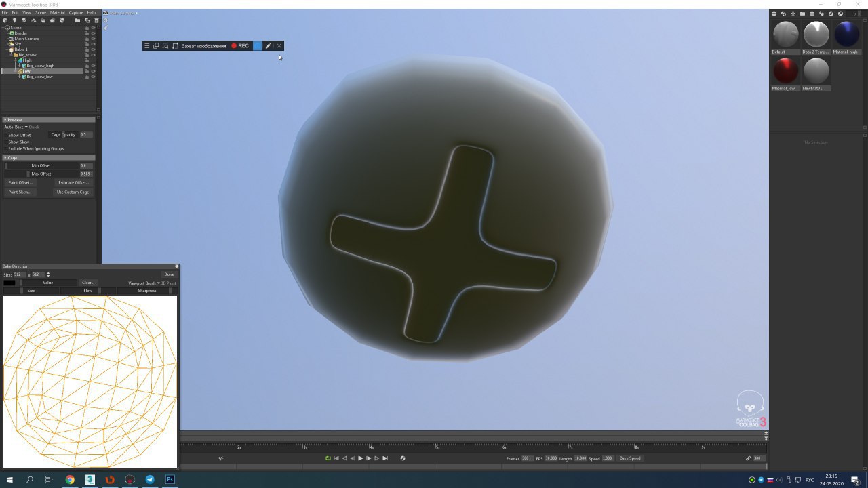Click the pencil icon in capture bar
The image size is (868, 488).
268,46
